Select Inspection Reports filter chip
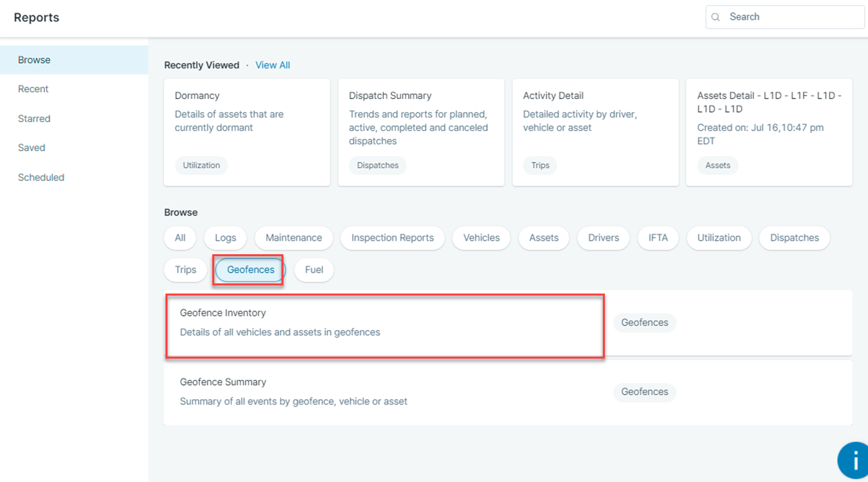 (393, 238)
